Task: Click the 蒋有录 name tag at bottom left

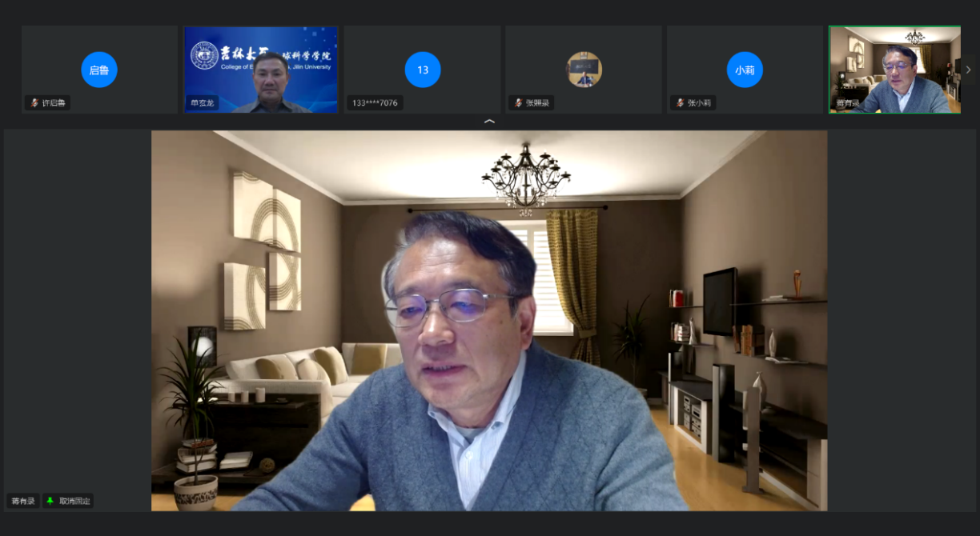Action: coord(23,501)
